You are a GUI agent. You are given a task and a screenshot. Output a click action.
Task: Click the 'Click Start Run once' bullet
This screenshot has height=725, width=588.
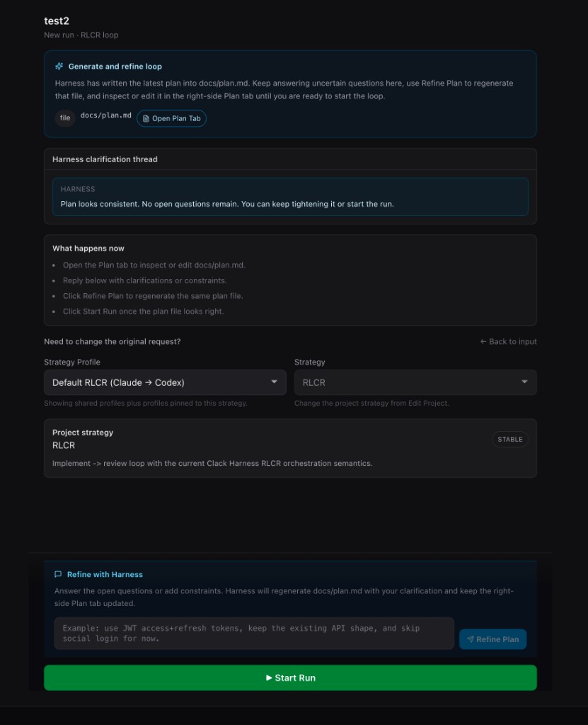(x=144, y=312)
